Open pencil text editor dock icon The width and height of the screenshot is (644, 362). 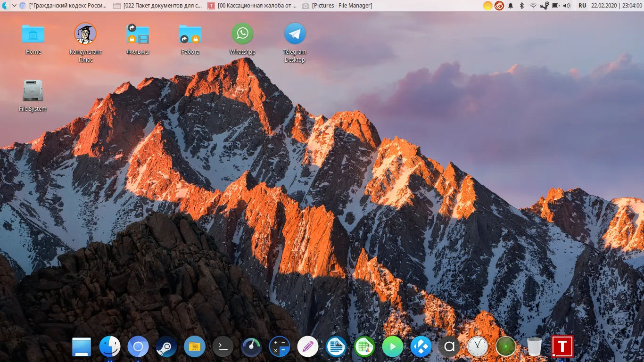308,347
